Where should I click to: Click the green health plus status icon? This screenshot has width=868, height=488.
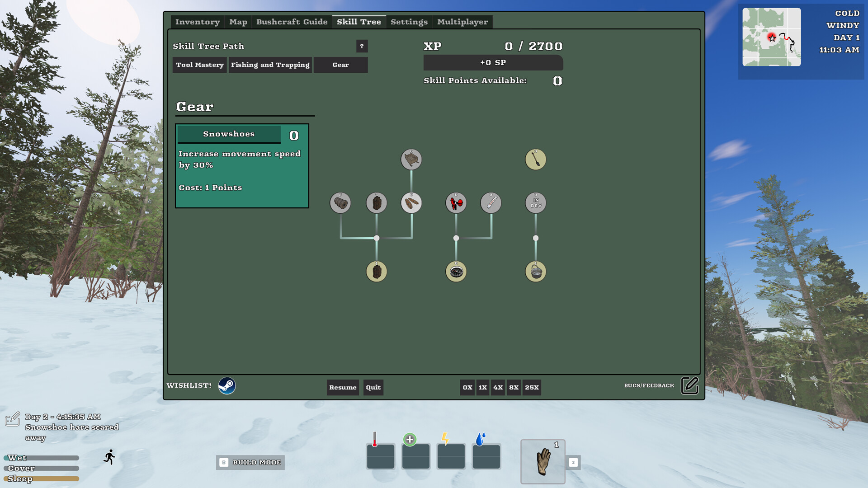pyautogui.click(x=410, y=439)
